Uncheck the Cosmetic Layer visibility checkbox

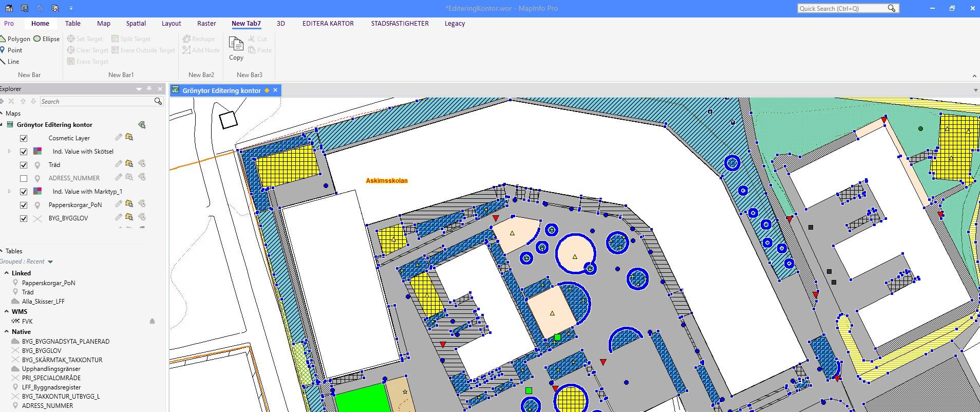click(24, 138)
